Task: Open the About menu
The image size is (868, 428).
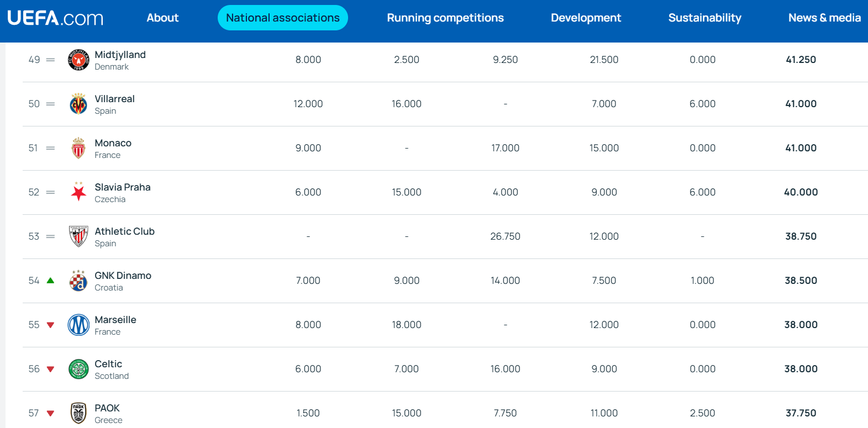Action: [x=162, y=18]
